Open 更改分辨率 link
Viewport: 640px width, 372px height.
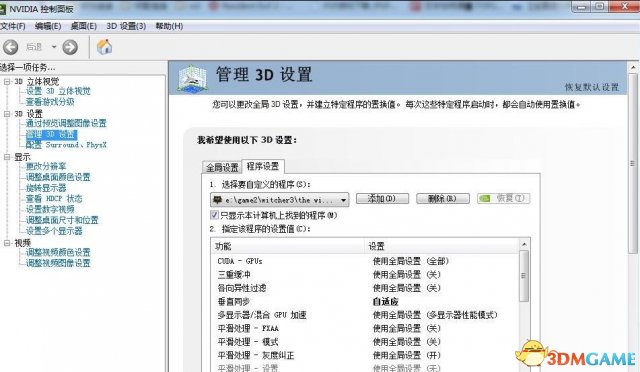(x=46, y=166)
